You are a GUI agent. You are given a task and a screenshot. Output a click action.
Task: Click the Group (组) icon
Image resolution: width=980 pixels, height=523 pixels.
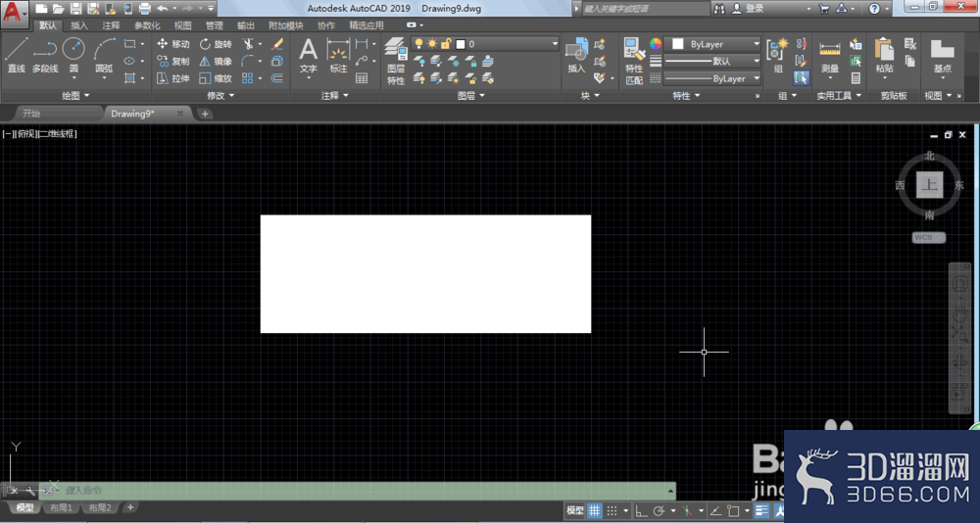pyautogui.click(x=777, y=56)
